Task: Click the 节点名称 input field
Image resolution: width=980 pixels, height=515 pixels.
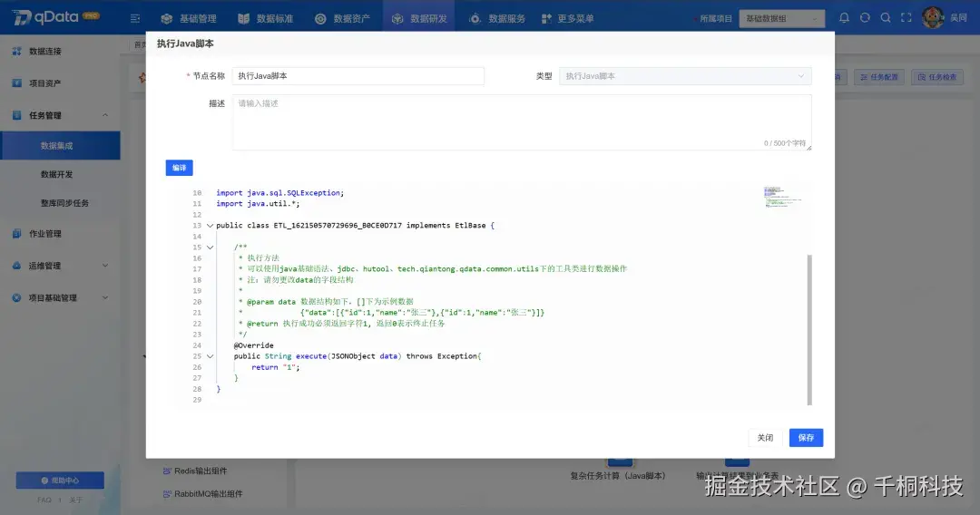Action: (x=358, y=76)
